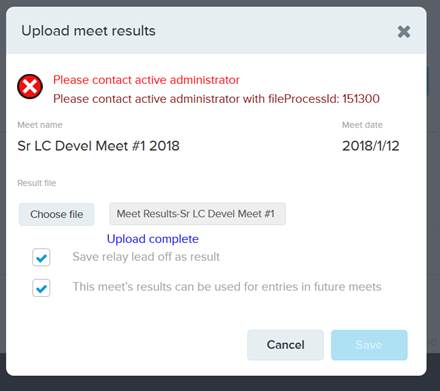Close the Upload meet results dialog
The height and width of the screenshot is (391, 440).
[404, 32]
